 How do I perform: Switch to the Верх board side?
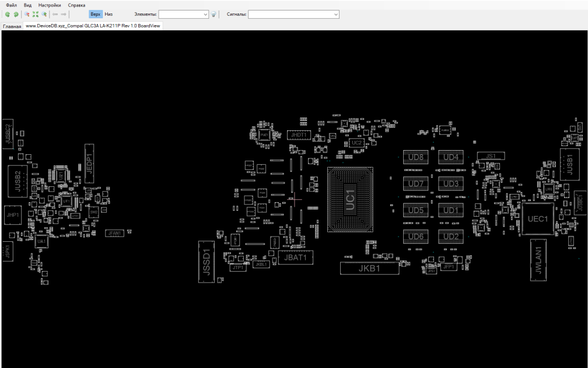96,14
